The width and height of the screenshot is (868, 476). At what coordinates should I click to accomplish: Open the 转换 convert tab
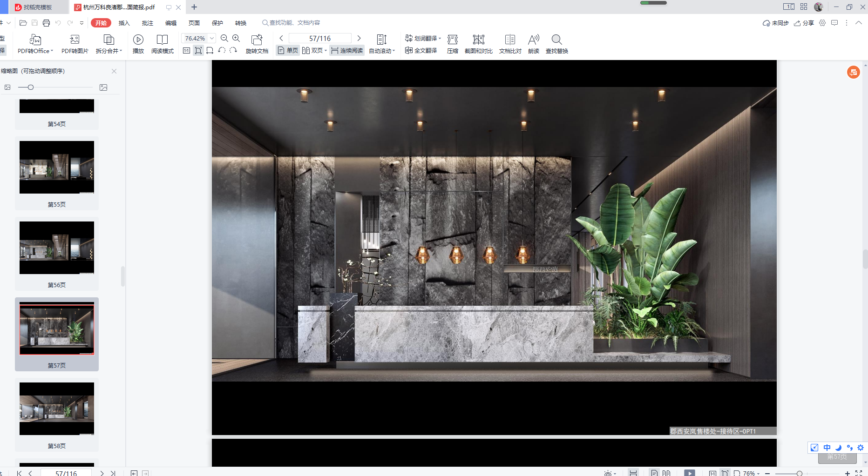pyautogui.click(x=241, y=23)
